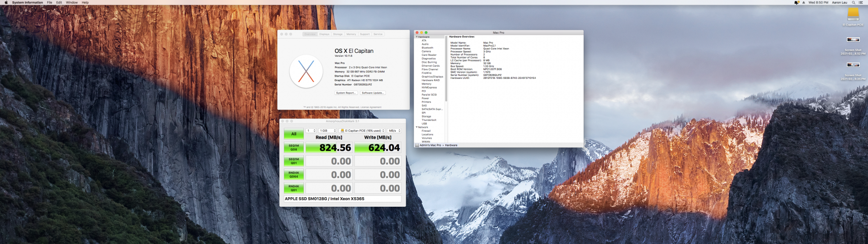The image size is (868, 244).
Task: Select Screen Shot 8.52 PM file thumbnail
Action: pyautogui.click(x=853, y=39)
